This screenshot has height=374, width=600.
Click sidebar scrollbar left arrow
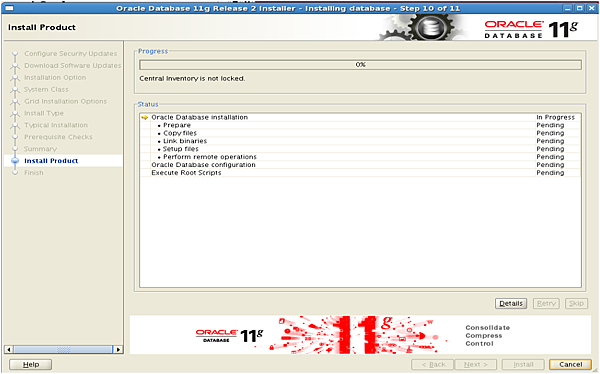[x=8, y=349]
